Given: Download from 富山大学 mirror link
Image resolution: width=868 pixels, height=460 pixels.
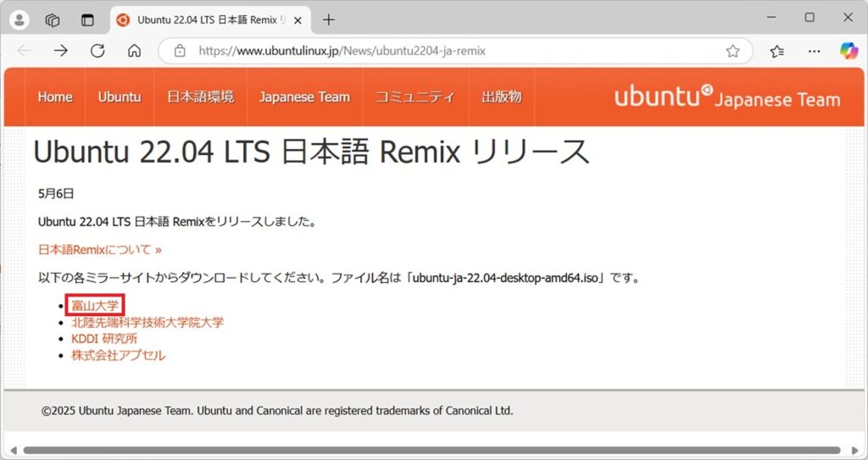Looking at the screenshot, I should tap(95, 305).
